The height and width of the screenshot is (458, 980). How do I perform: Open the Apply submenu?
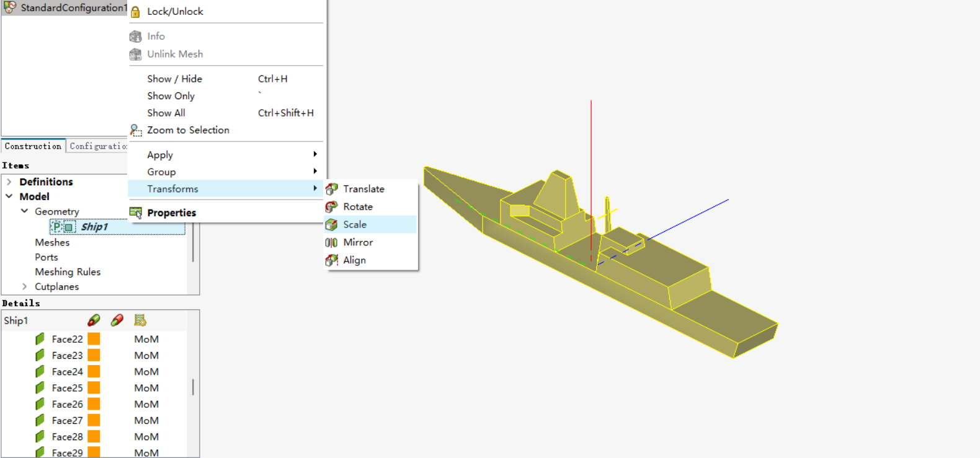(160, 155)
